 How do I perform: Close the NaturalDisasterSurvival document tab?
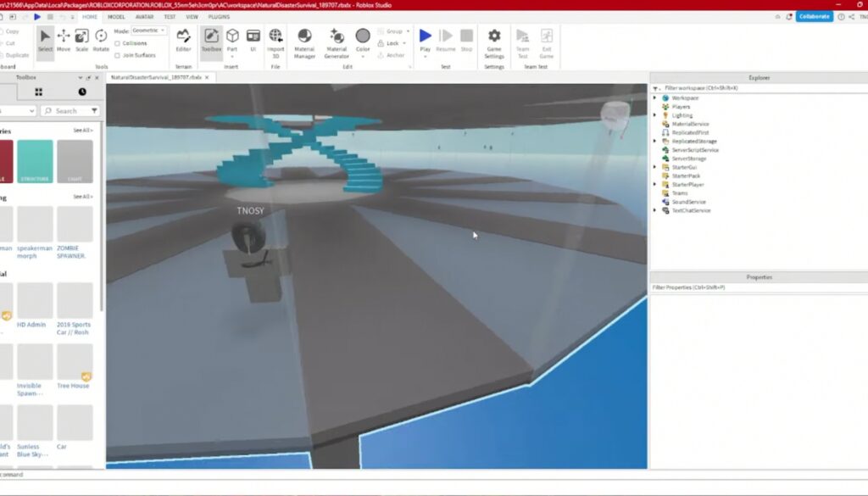[x=207, y=77]
